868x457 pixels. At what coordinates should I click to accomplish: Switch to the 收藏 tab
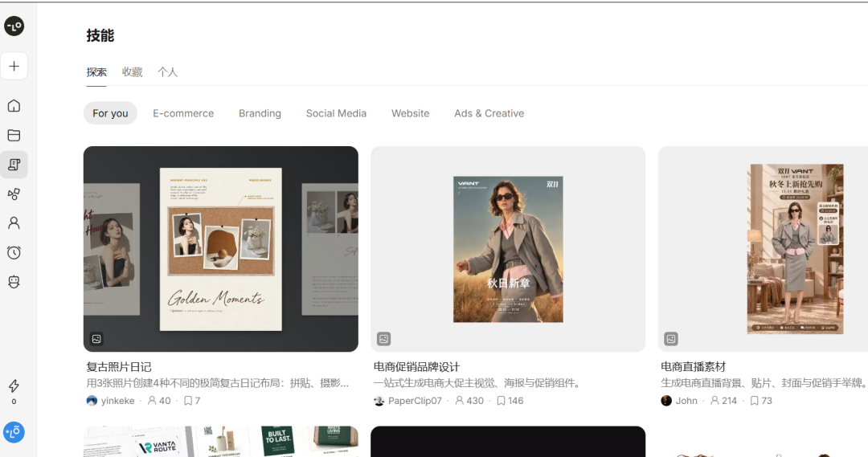(133, 72)
